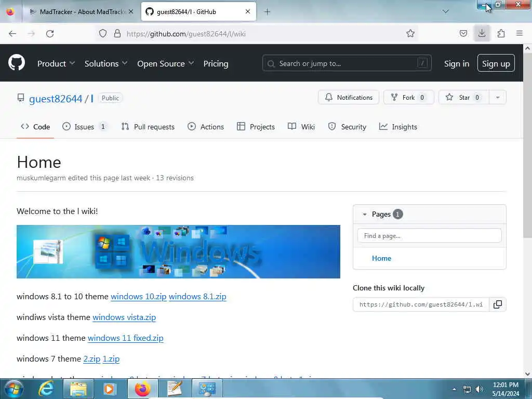Switch to the Insights tab
Screen dimensions: 532x399
(x=398, y=127)
